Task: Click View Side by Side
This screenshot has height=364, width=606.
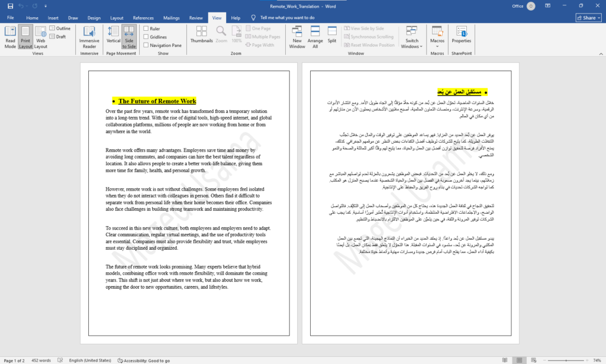Action: click(x=364, y=28)
